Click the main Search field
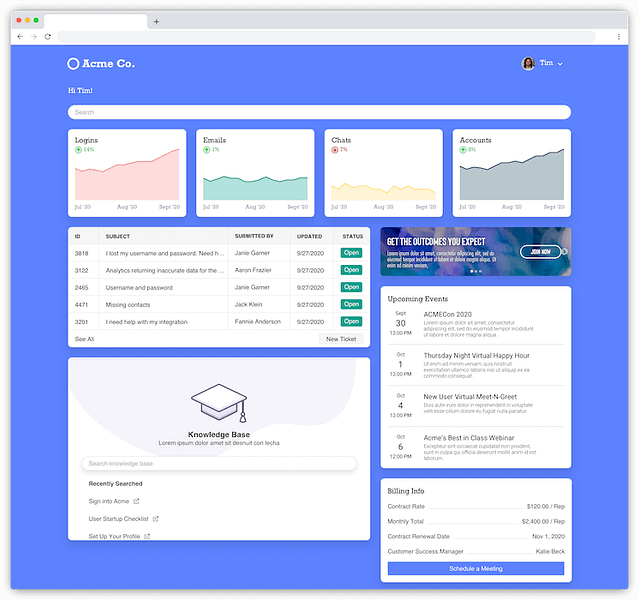Screen dimensions: 639x600 [319, 112]
